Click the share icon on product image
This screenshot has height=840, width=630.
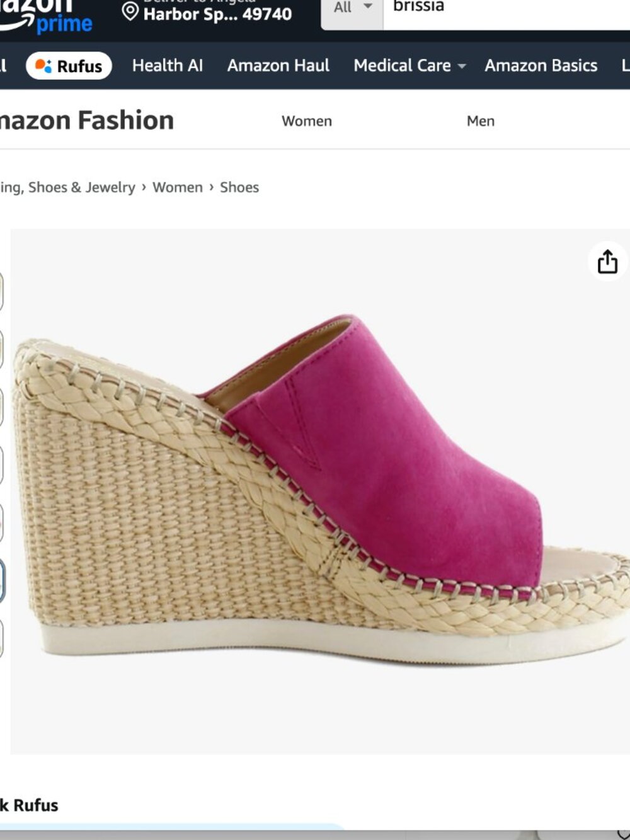(607, 262)
